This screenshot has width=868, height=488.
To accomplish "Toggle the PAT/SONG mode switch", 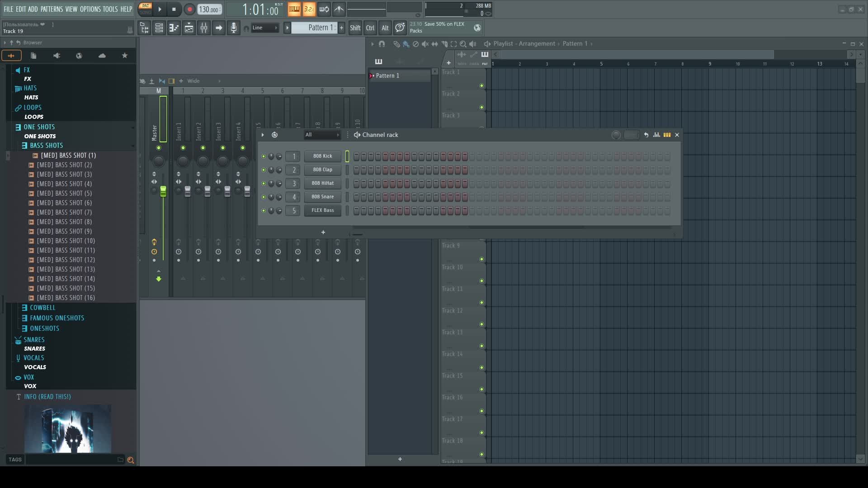I will (x=146, y=9).
